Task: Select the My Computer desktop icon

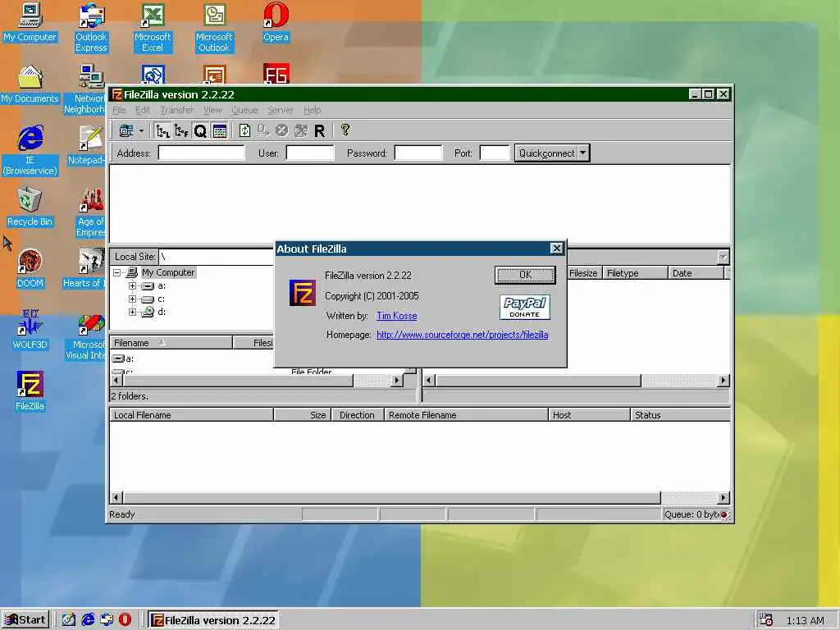Action: click(30, 24)
